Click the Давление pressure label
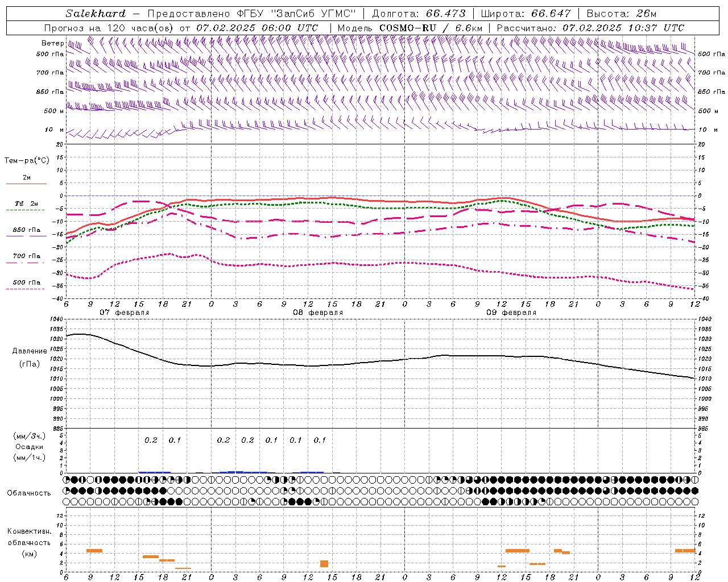728x582 pixels. click(29, 351)
